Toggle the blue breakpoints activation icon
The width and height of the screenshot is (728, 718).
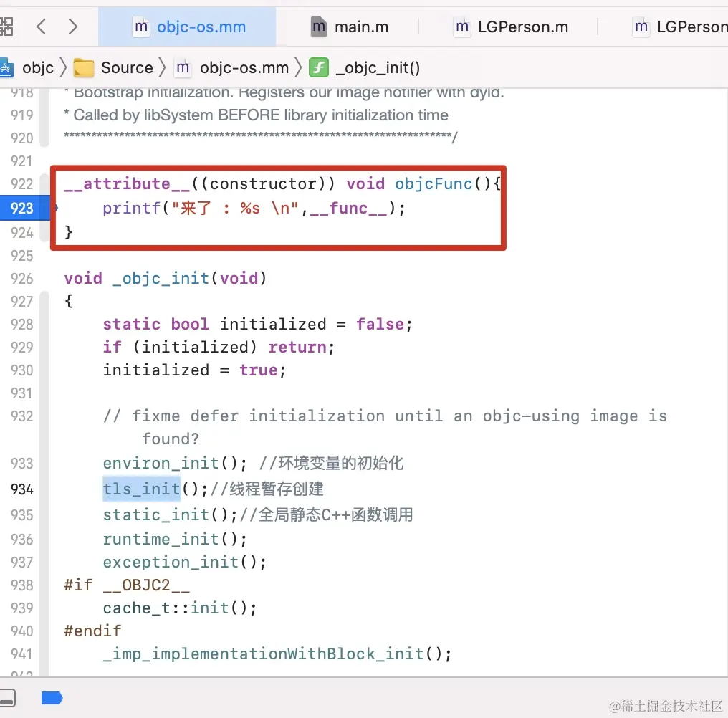tap(52, 697)
